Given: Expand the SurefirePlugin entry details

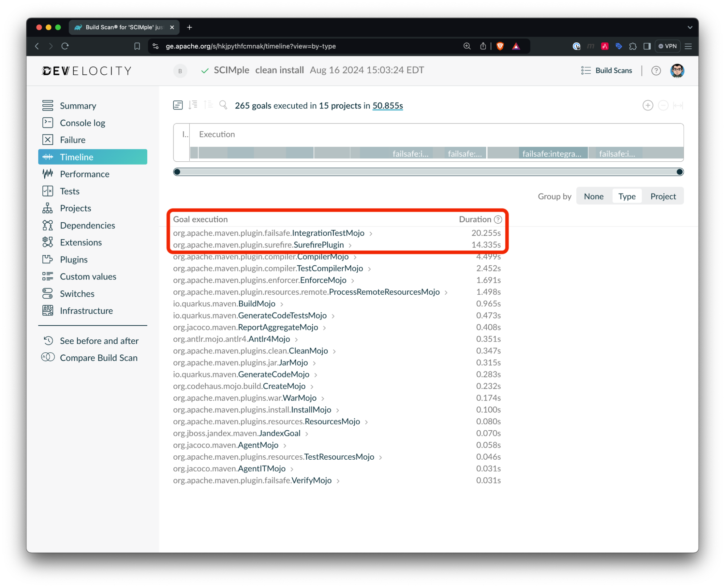Looking at the screenshot, I should [350, 245].
